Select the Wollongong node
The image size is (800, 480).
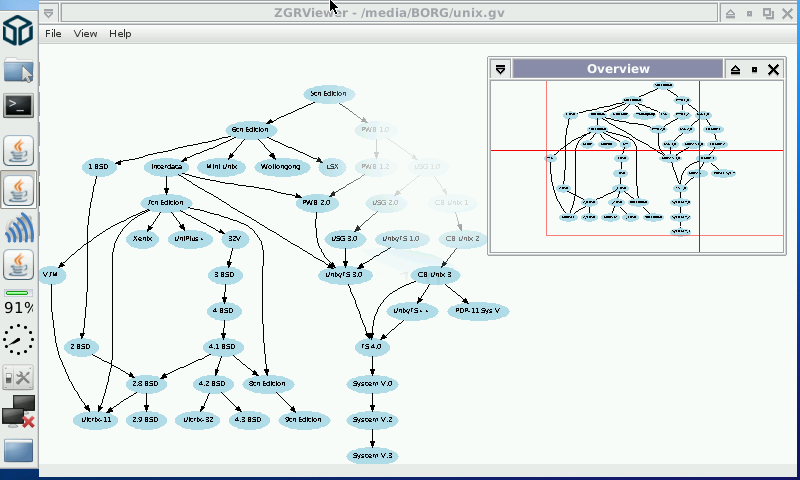(x=282, y=167)
